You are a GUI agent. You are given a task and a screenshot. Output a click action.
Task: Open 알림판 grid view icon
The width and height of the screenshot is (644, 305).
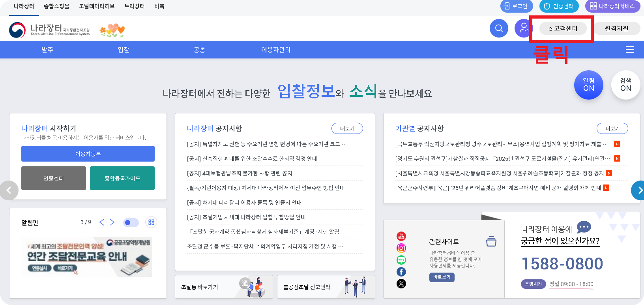(x=151, y=222)
